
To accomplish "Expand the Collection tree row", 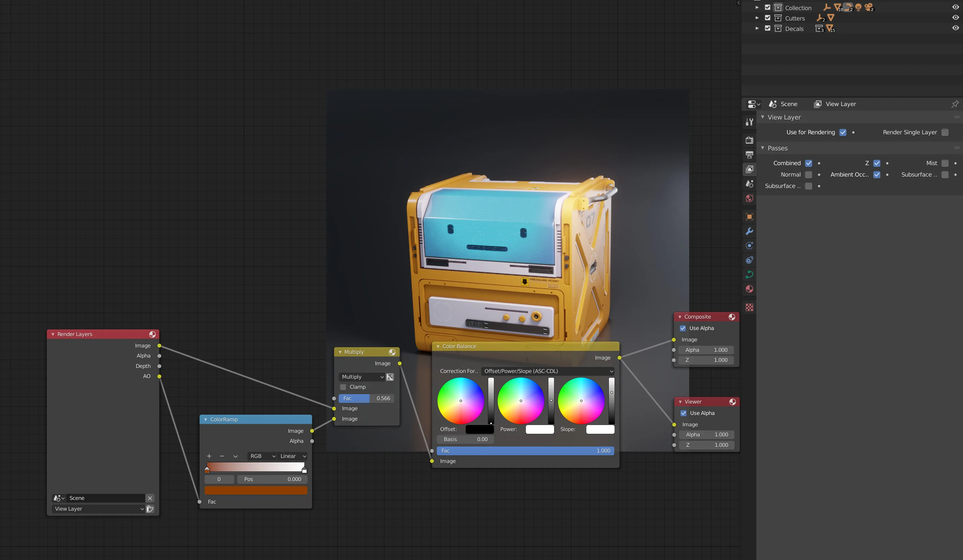I will tap(757, 7).
